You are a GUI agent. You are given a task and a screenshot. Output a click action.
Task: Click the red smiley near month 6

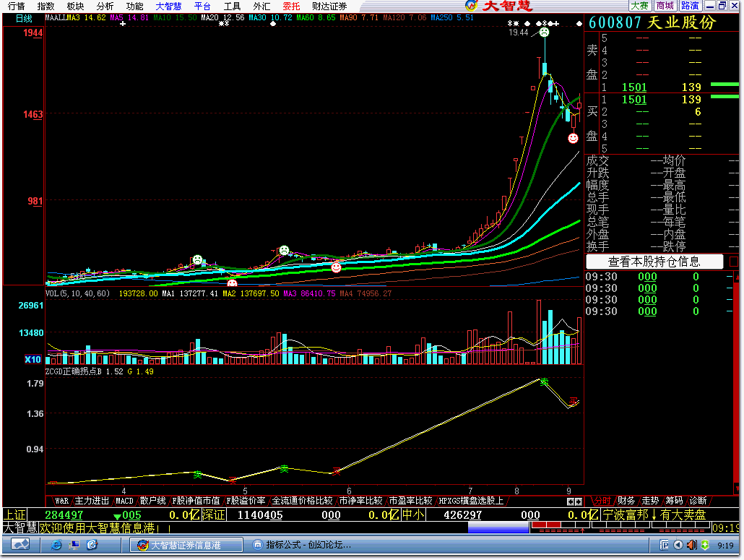click(336, 267)
